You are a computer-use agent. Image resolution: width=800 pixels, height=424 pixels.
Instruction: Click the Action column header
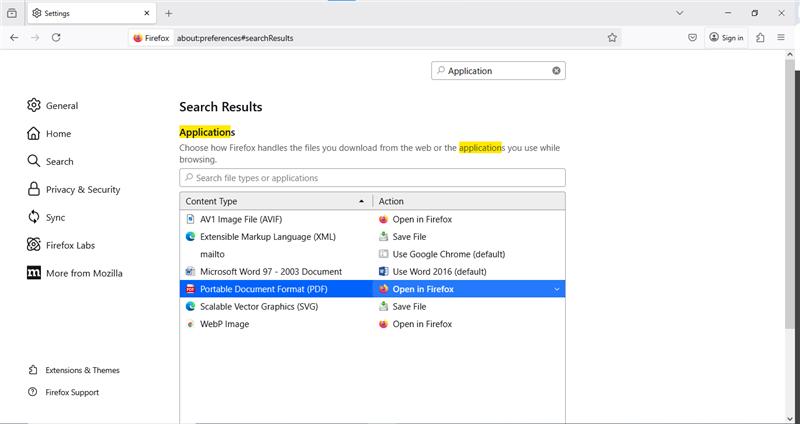pos(469,201)
